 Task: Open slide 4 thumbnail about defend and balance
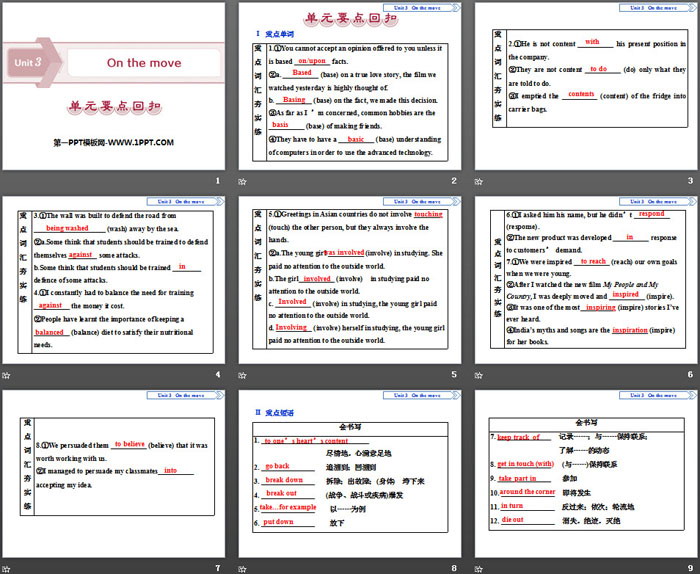coord(113,280)
